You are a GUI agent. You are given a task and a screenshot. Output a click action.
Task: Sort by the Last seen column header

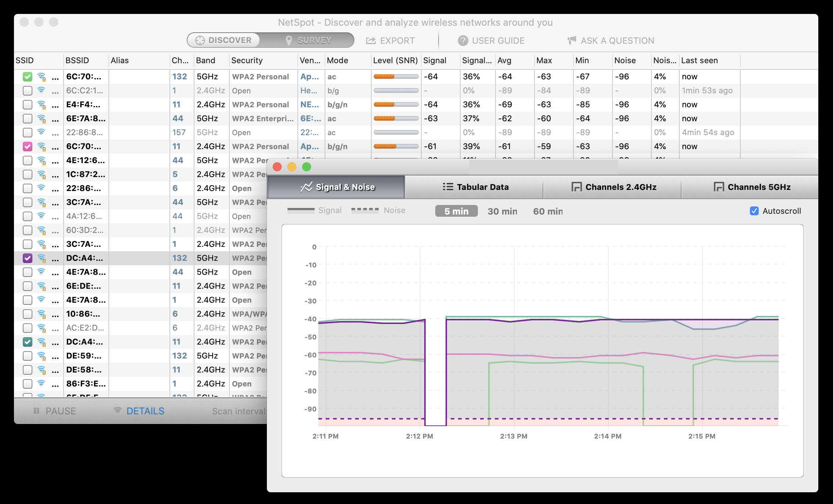coord(709,61)
